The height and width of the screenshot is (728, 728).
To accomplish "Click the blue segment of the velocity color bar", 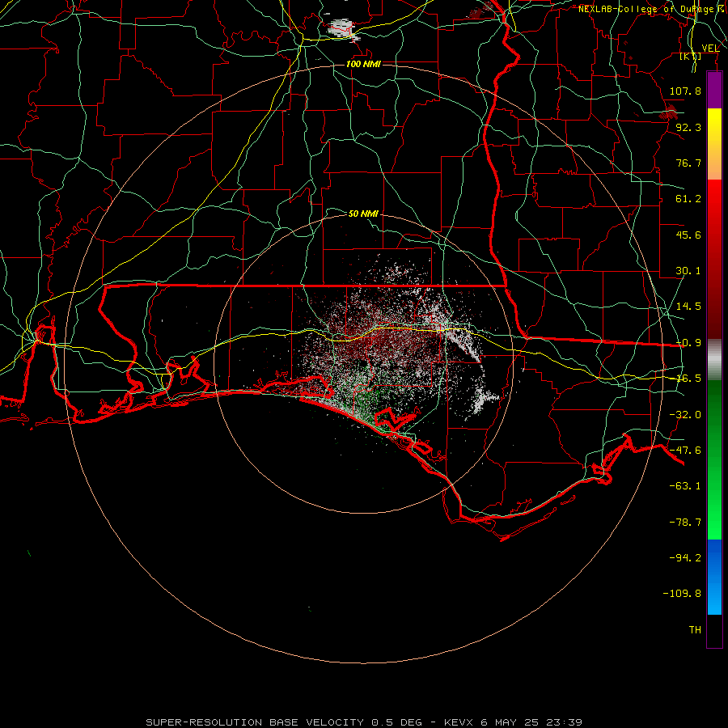I will [x=714, y=577].
